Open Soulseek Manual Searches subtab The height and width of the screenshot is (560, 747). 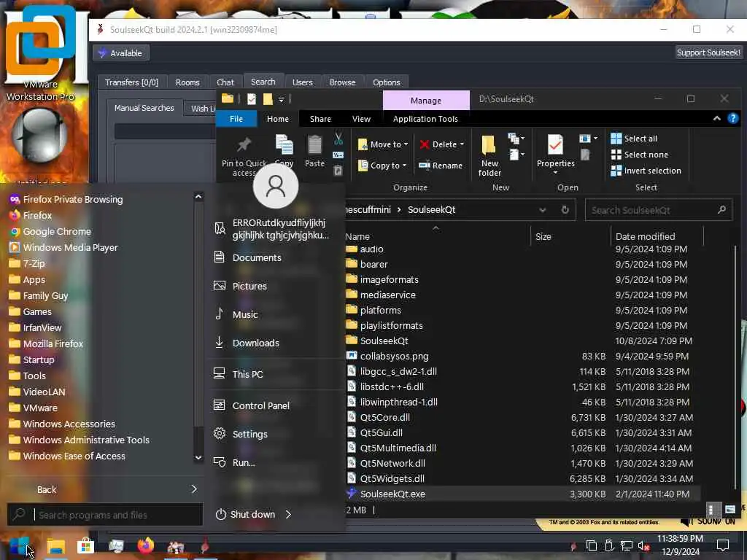[144, 108]
